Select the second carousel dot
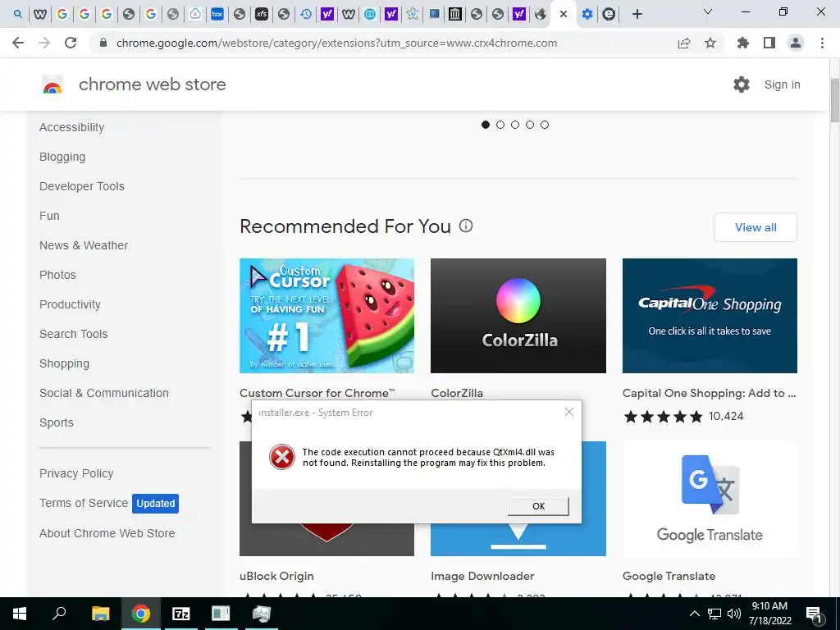The height and width of the screenshot is (630, 840). pos(500,125)
